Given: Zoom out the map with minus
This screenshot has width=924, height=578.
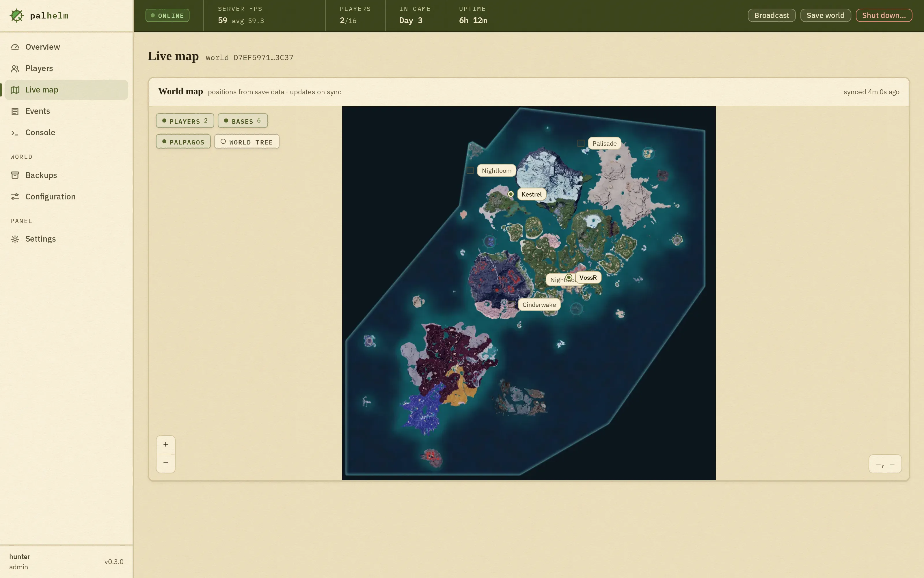Looking at the screenshot, I should (x=166, y=463).
